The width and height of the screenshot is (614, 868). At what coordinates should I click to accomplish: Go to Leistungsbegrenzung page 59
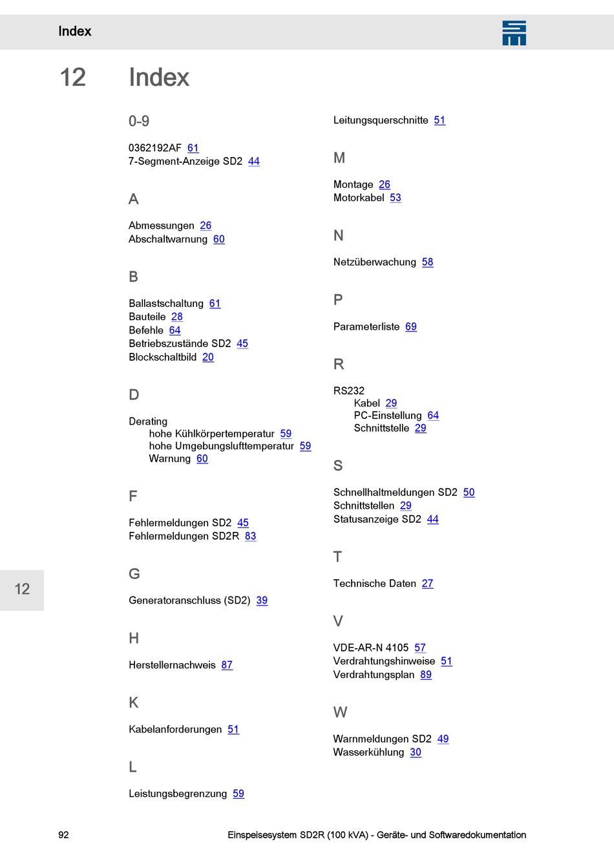tap(238, 794)
